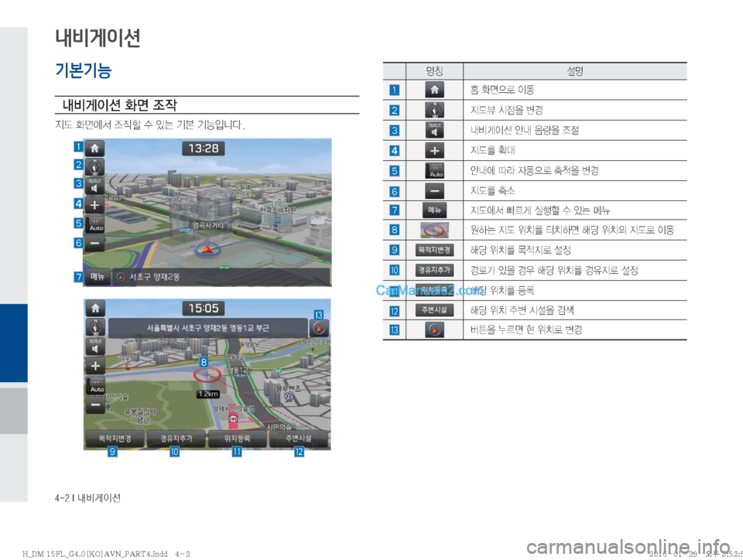Select the text 지도뷰 시점을 변경
743x560 pixels.
pos(506,110)
